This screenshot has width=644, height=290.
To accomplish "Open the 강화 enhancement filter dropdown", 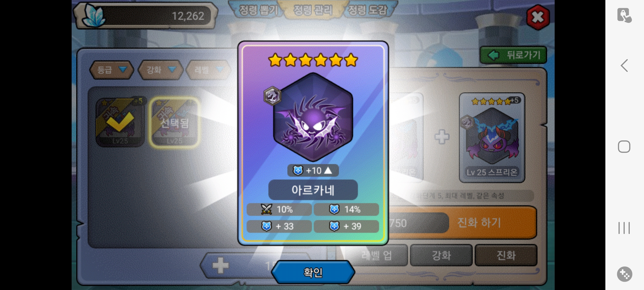I will pos(160,70).
